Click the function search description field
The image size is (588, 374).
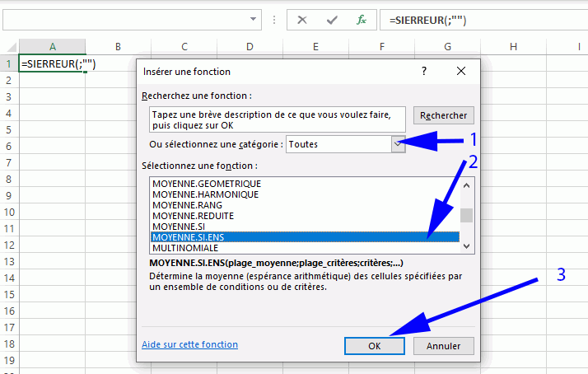point(278,119)
